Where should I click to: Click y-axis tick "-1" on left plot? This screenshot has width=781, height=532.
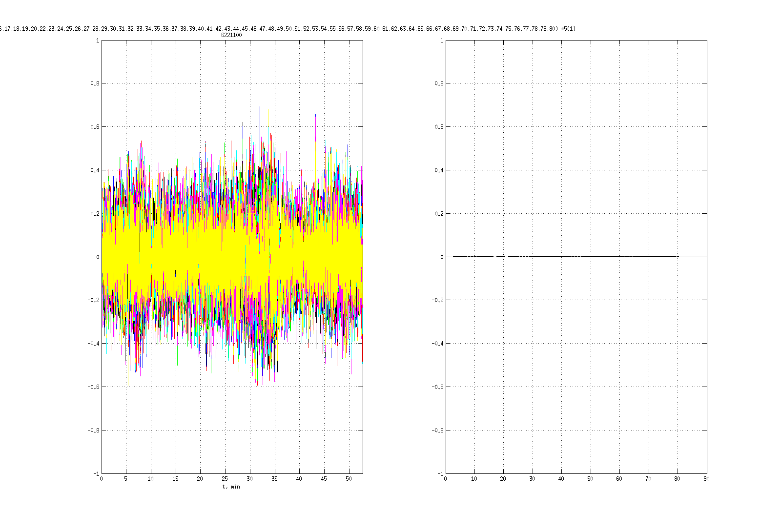[96, 473]
